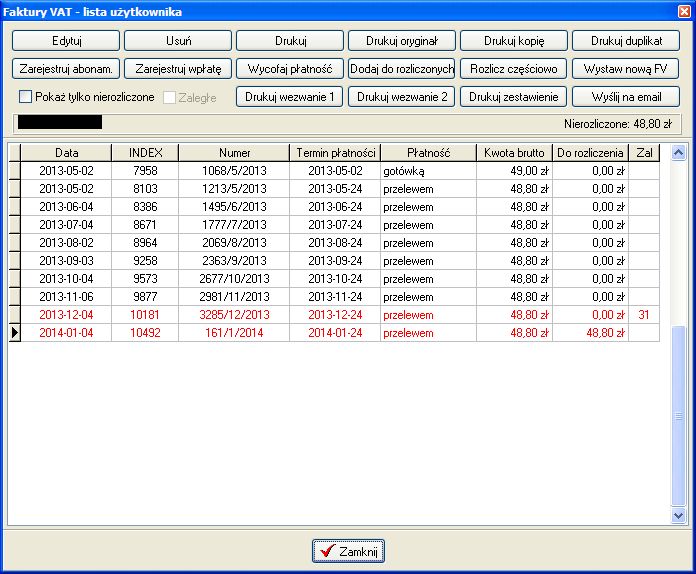Viewport: 696px width, 574px height.
Task: Open Zarejestruj wpłatę
Action: pos(178,69)
